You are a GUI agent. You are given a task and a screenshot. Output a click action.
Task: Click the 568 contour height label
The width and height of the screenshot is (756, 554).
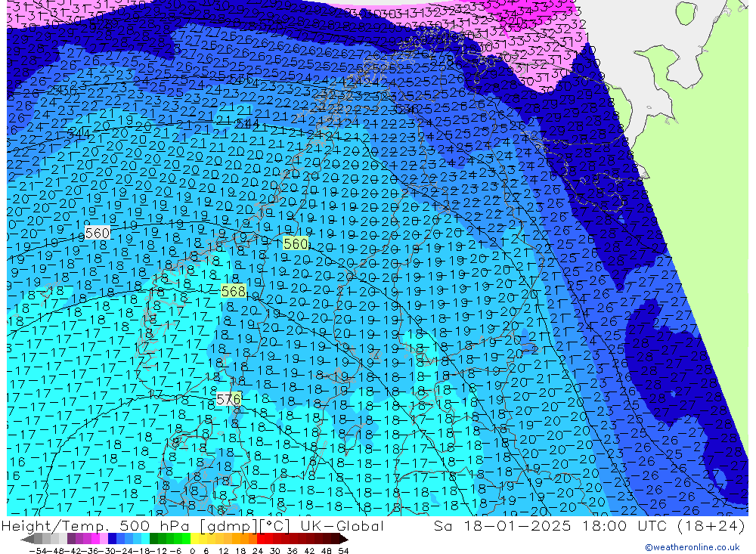pos(234,291)
